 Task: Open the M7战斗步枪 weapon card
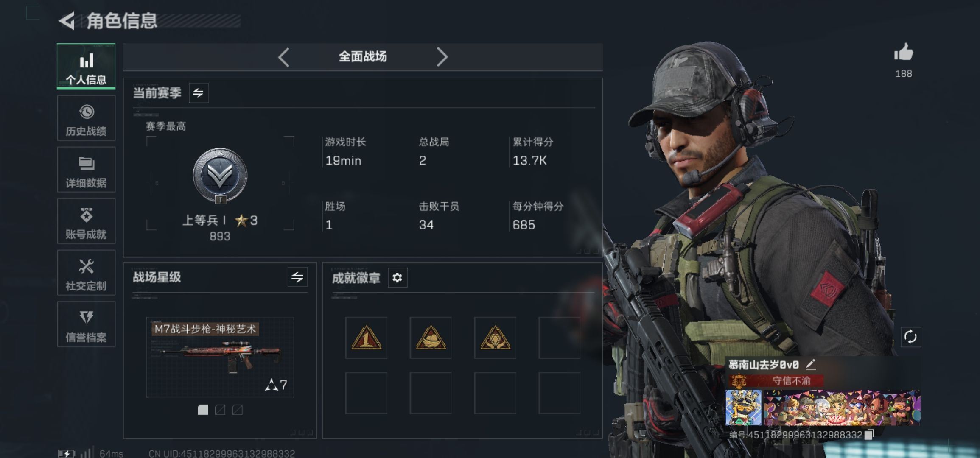point(220,357)
